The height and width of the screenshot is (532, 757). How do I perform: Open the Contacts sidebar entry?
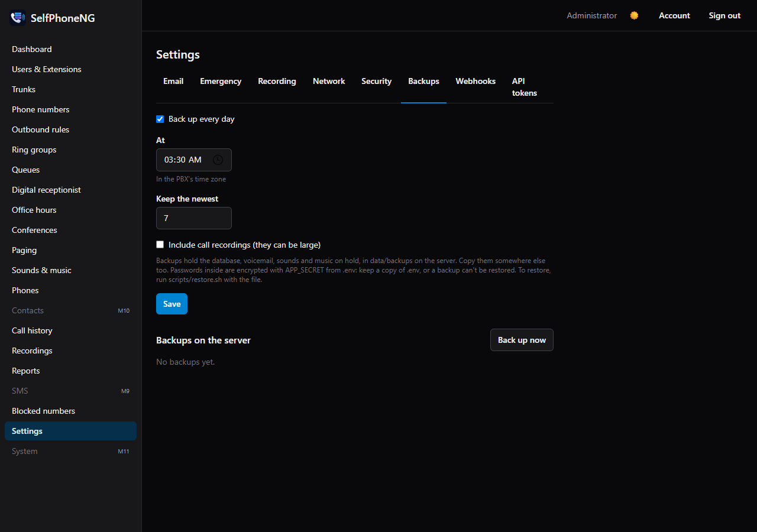tap(70, 310)
